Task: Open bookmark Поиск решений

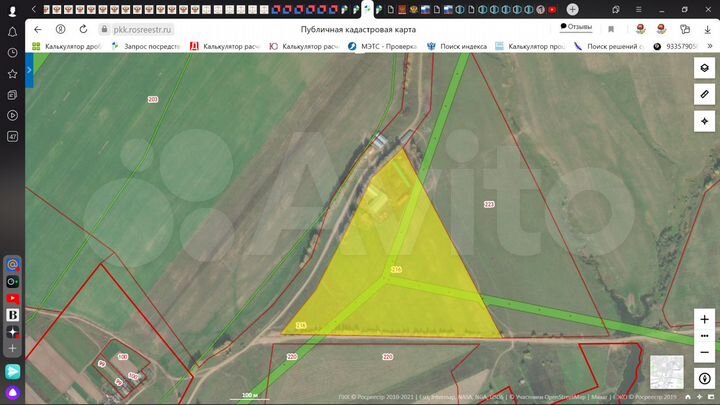Action: click(x=609, y=46)
